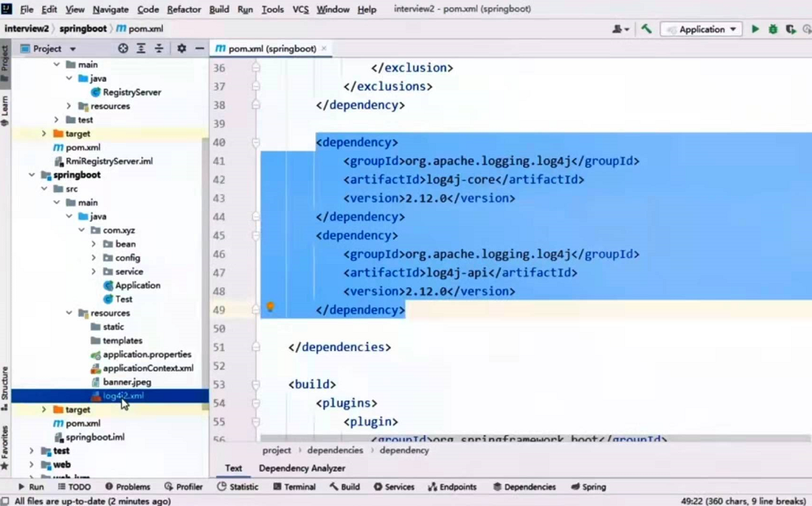Viewport: 812px width, 506px height.
Task: Open the Problems tool window
Action: click(x=127, y=487)
